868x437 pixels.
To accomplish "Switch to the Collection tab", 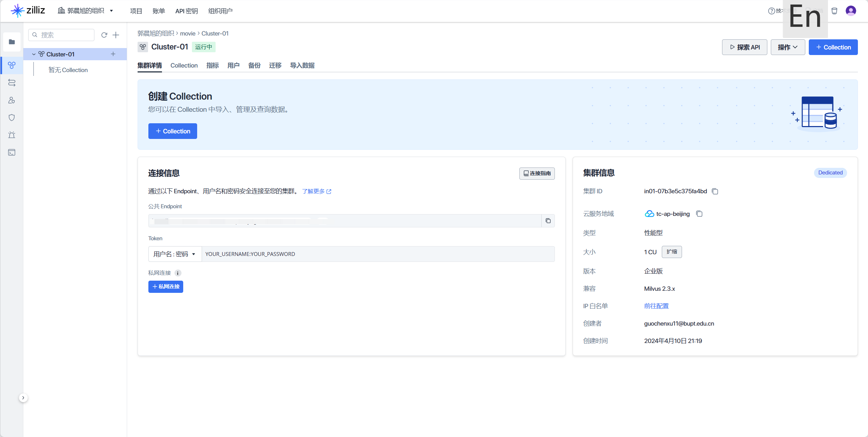I will point(184,65).
